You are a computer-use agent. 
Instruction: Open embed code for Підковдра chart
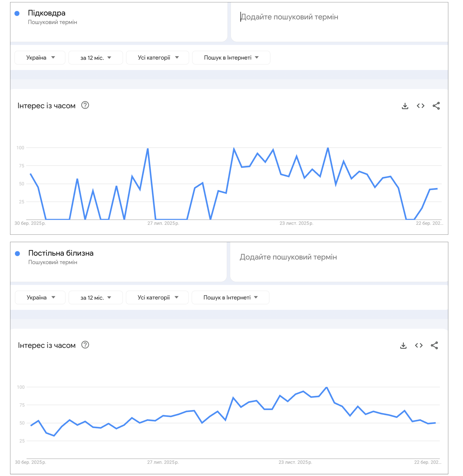(421, 106)
